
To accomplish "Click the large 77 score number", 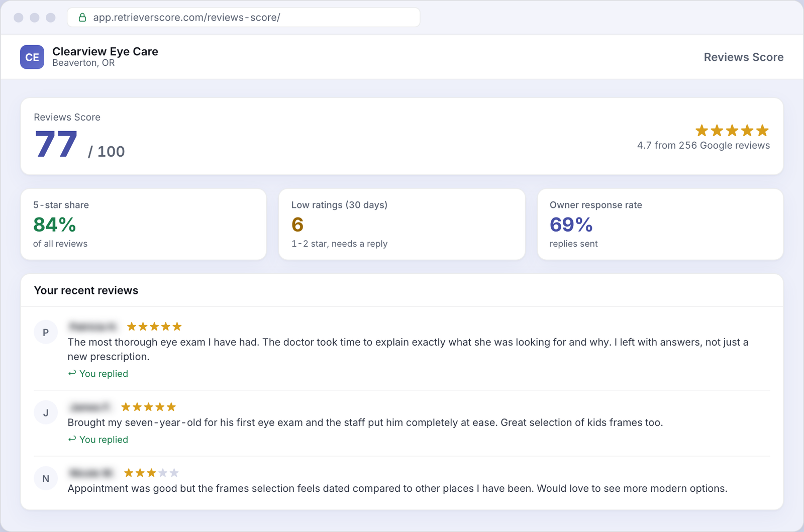I will pyautogui.click(x=56, y=145).
